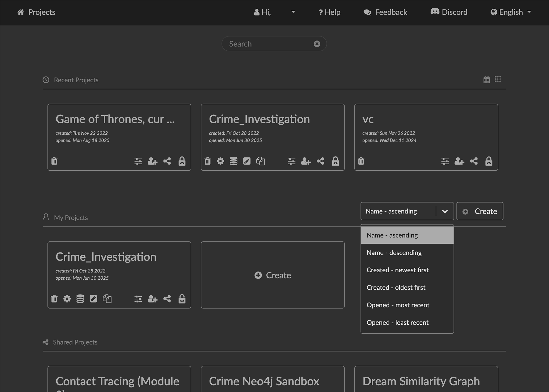Click database icon on My Projects Crime_Investigation
The image size is (549, 392).
80,299
